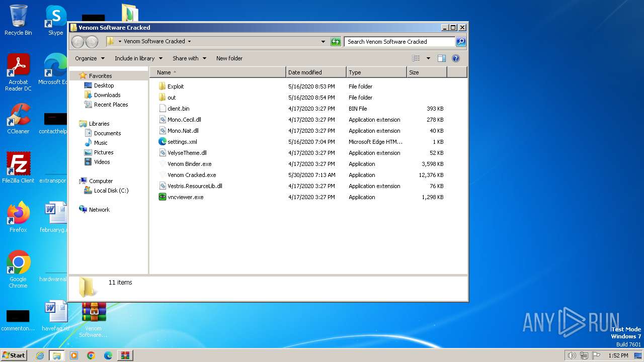Click New folder button
The width and height of the screenshot is (644, 362).
click(x=229, y=58)
